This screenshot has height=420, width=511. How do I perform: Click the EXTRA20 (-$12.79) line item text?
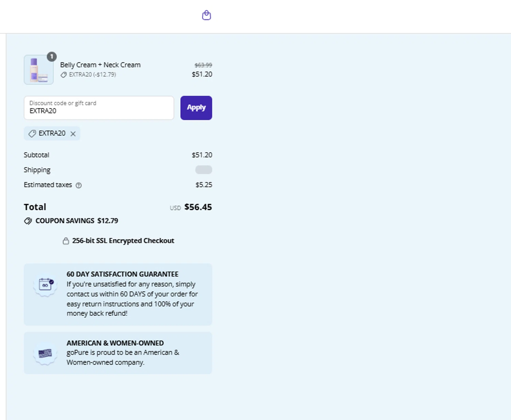coord(92,75)
